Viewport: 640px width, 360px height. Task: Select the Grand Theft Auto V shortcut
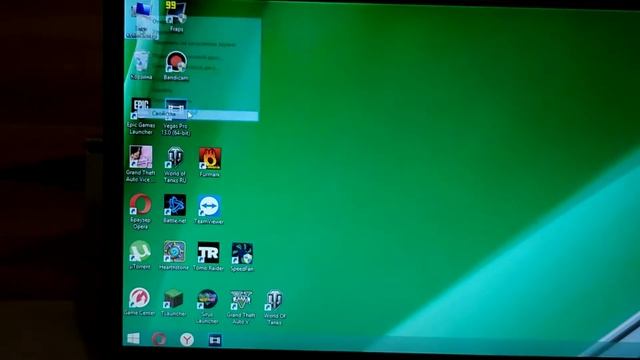pos(241,308)
